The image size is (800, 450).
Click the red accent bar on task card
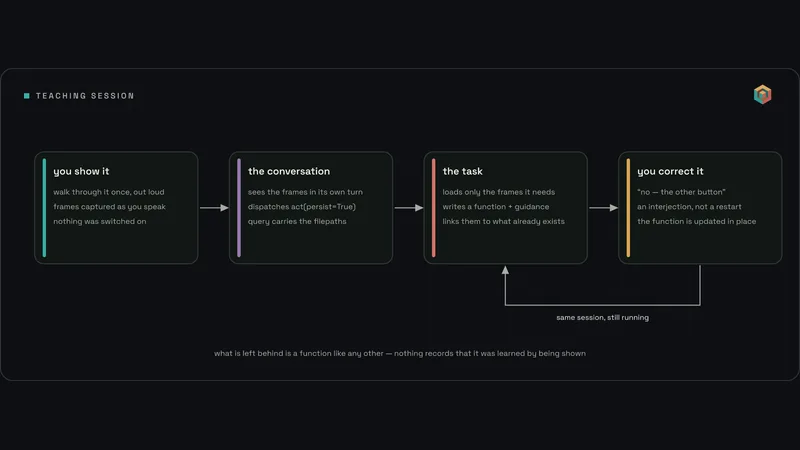coord(434,208)
